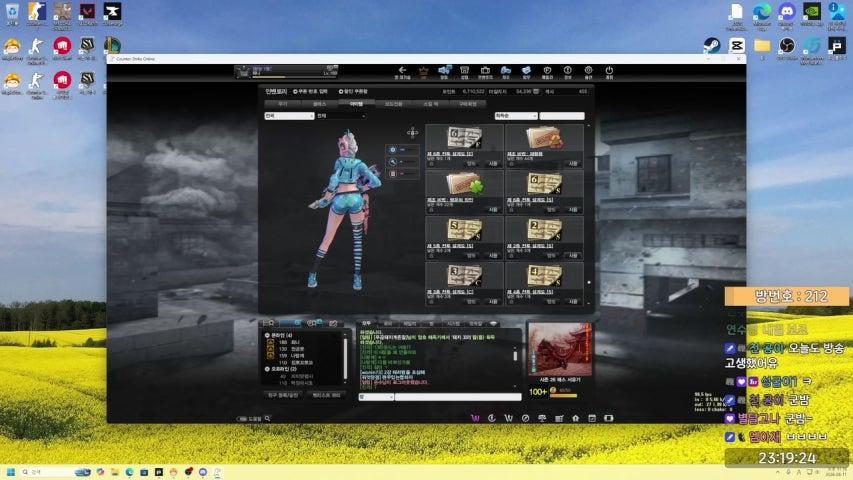Click the player profile level panel

287,71
